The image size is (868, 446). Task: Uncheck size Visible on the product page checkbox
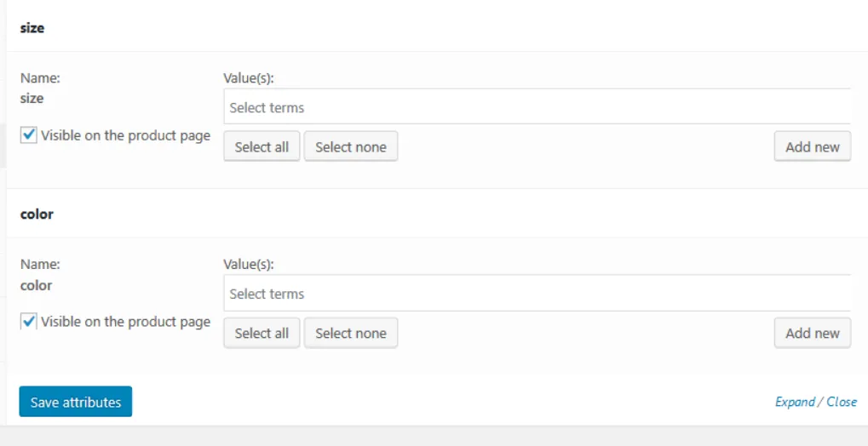click(x=29, y=134)
